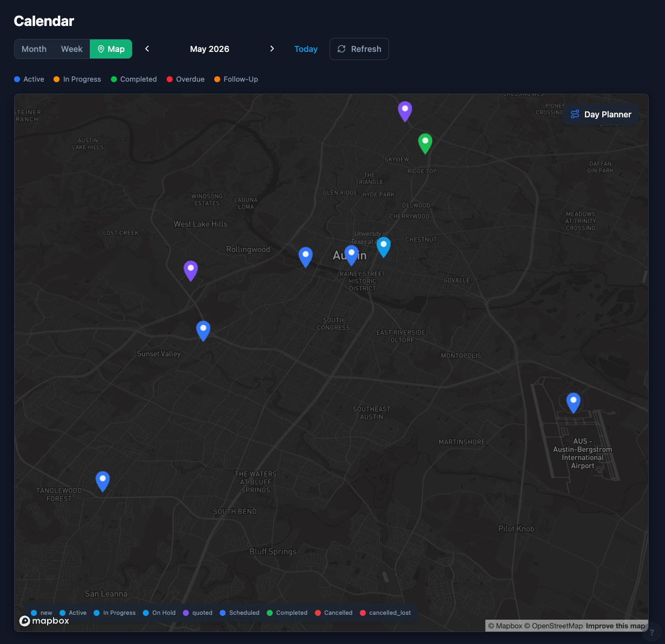Click the 'West Lake Hills' map label

[201, 224]
